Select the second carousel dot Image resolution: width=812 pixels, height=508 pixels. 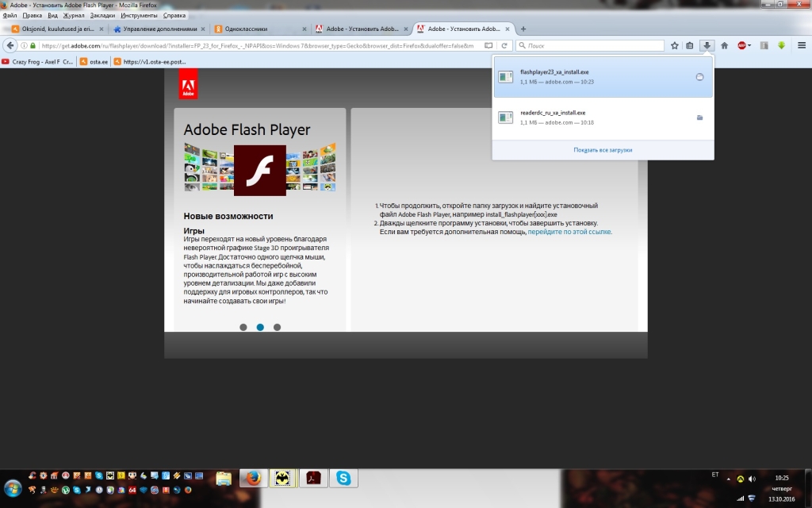[260, 327]
